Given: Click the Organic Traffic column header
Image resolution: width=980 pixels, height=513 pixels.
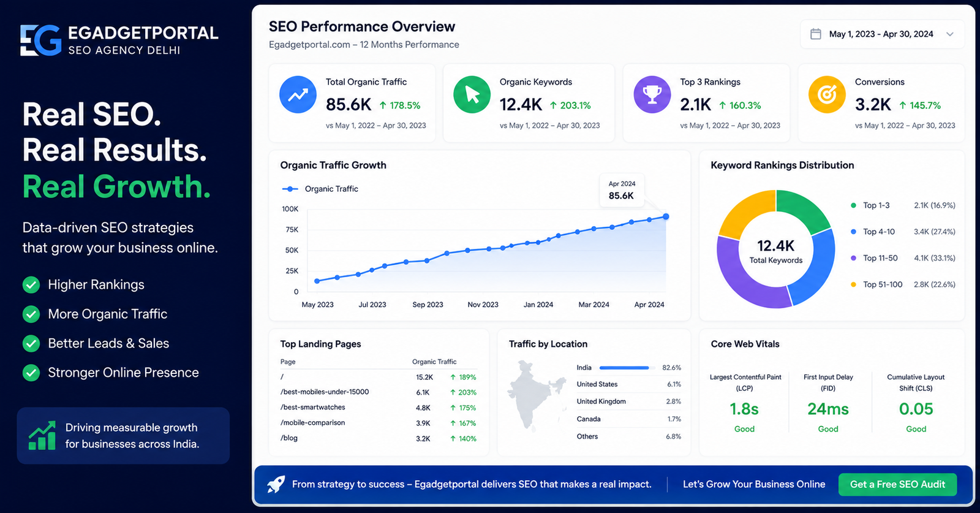Looking at the screenshot, I should coord(434,362).
